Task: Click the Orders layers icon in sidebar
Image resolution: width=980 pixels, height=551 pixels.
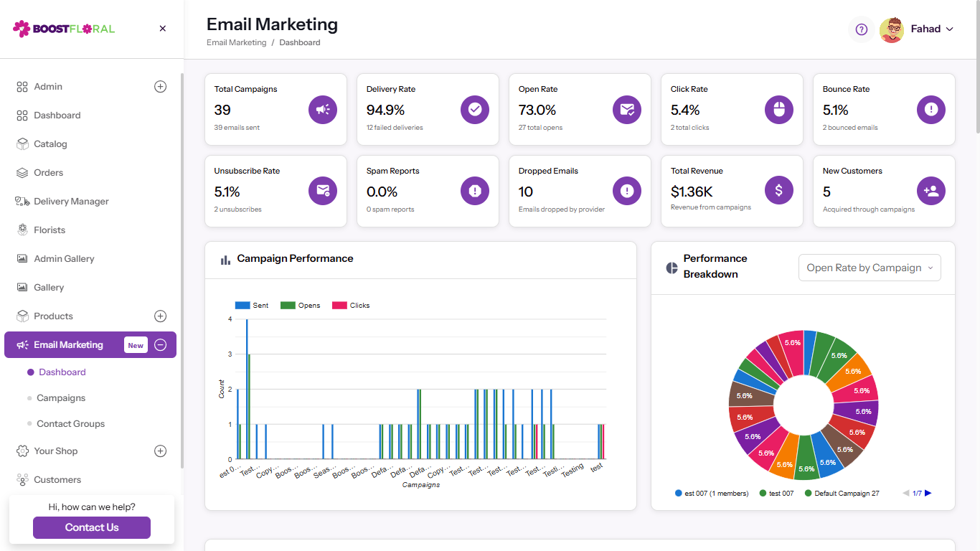Action: tap(22, 173)
